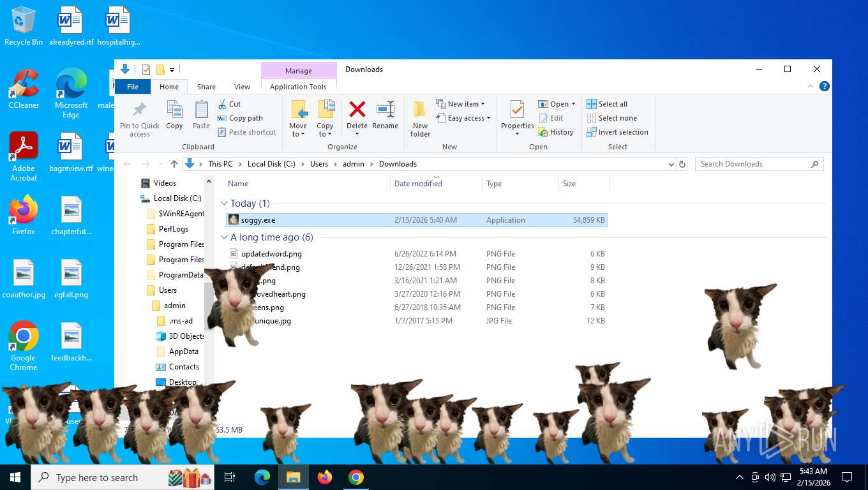868x490 pixels.
Task: Go up one folder level
Action: 174,164
